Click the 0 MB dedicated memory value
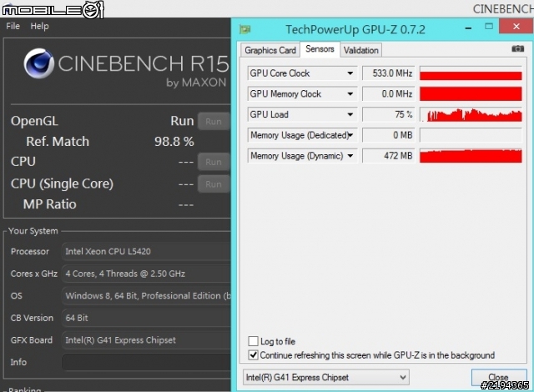534x392 pixels. [x=389, y=135]
